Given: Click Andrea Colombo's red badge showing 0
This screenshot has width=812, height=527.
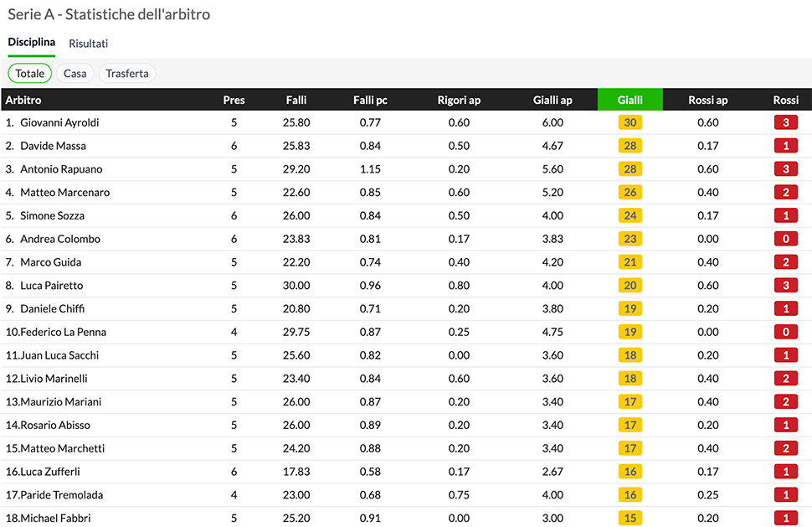Looking at the screenshot, I should point(785,239).
